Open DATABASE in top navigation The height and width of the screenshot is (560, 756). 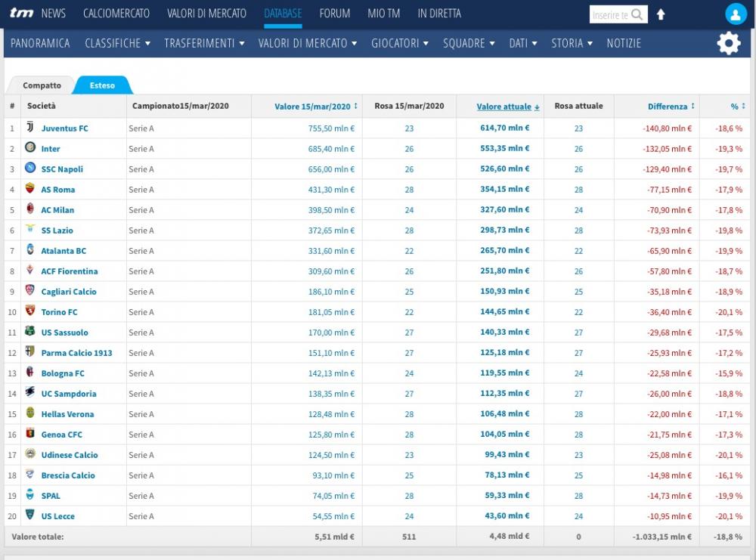(283, 14)
